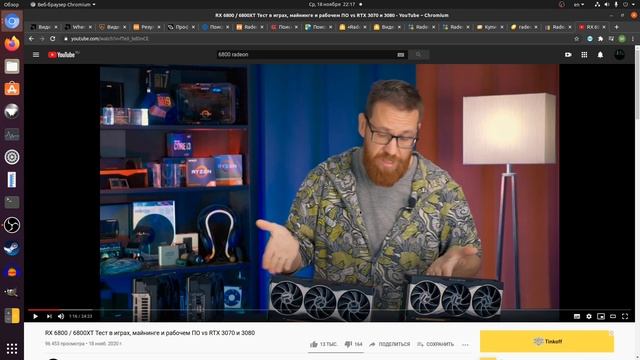Switch to the 'Резу' browser tab

[147, 27]
